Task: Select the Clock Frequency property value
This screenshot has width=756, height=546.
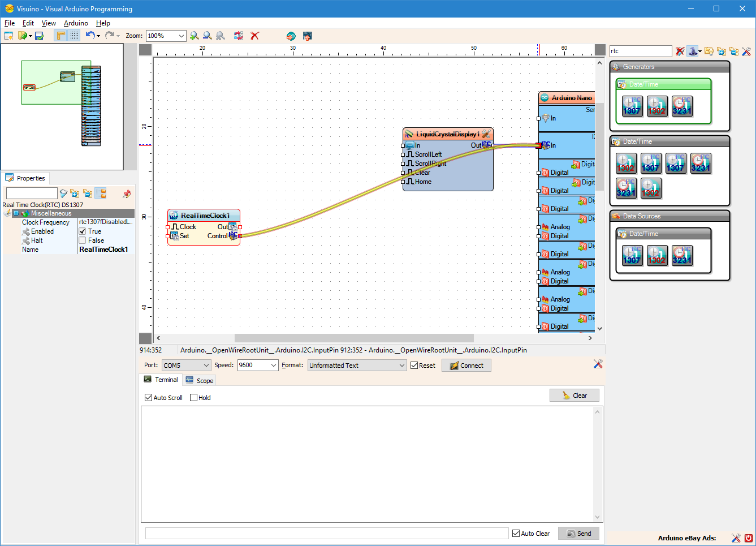Action: [x=106, y=222]
